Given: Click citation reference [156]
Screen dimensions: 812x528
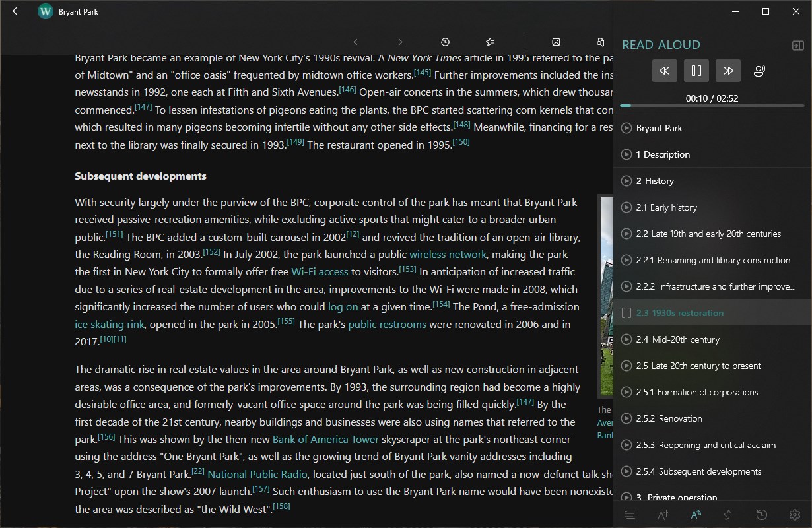Looking at the screenshot, I should click(x=106, y=436).
